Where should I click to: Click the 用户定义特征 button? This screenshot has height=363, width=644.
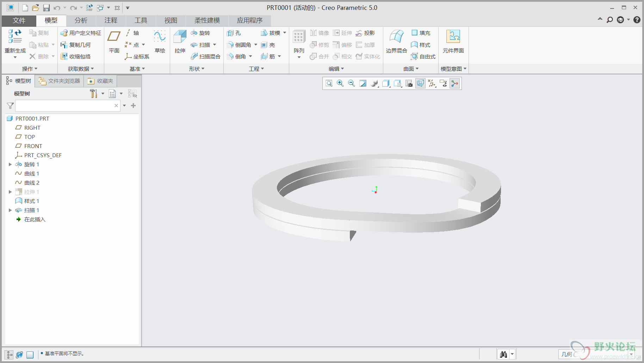pos(81,33)
